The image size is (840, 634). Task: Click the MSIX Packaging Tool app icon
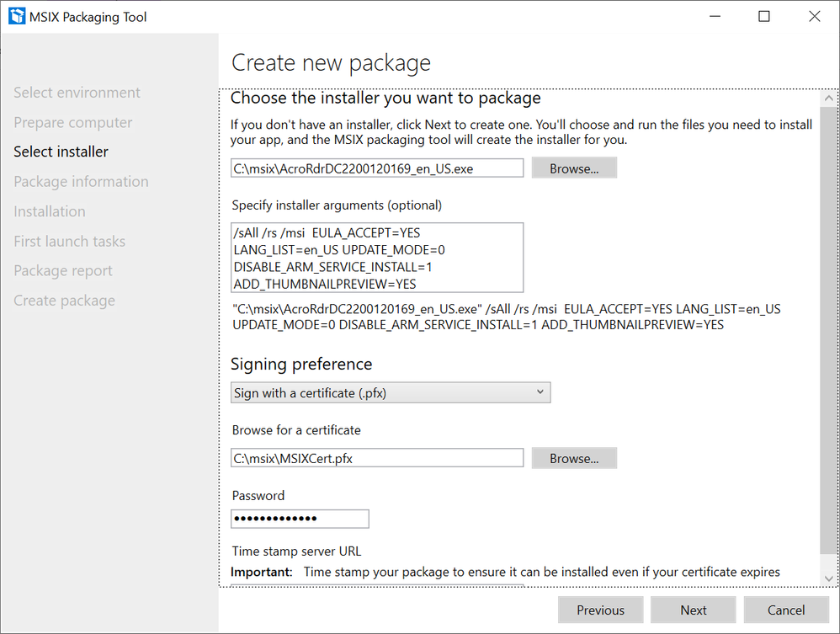point(17,16)
